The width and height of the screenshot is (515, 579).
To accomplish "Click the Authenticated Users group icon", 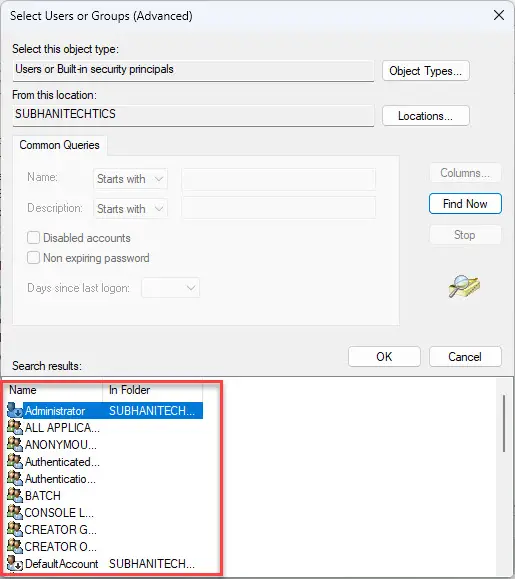I will pyautogui.click(x=15, y=461).
